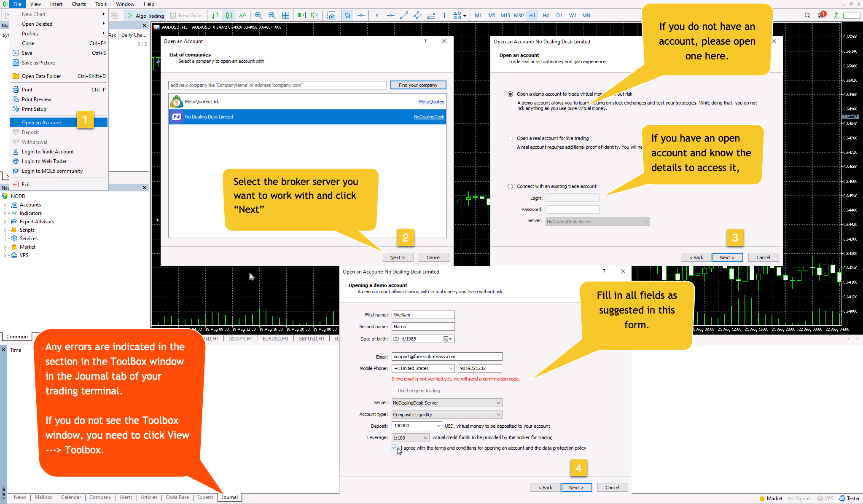Click the text label tool icon
The image size is (863, 504).
click(444, 16)
